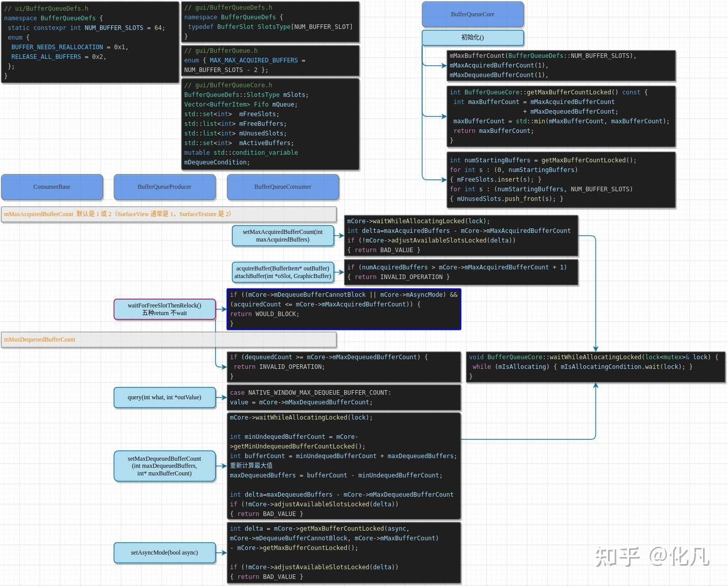
Task: Click the setAsyncMode(bool async) node
Action: pyautogui.click(x=164, y=553)
